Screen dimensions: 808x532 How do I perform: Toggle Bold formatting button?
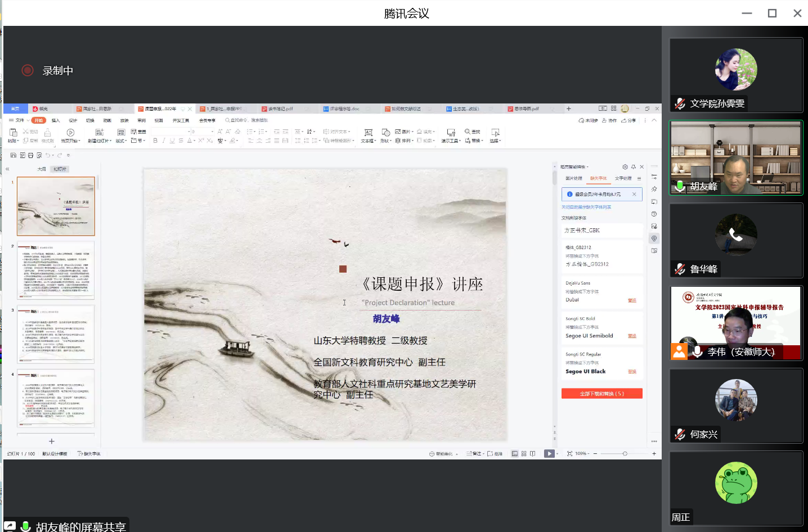155,141
